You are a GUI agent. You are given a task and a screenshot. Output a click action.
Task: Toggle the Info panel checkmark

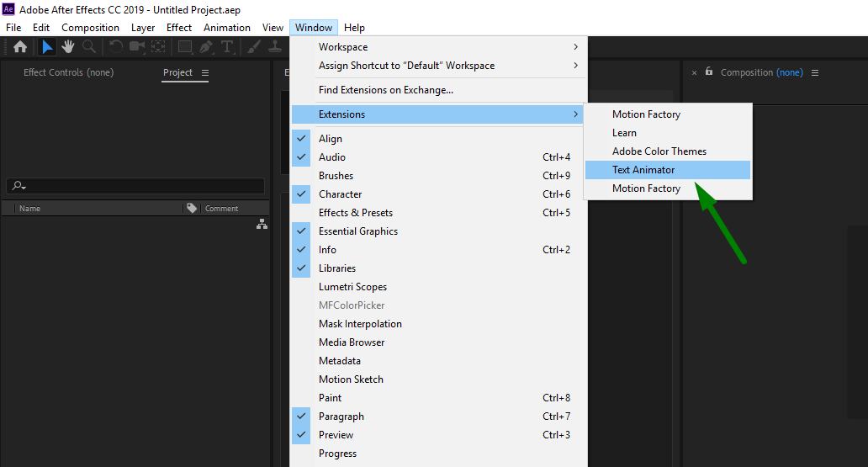pos(301,249)
